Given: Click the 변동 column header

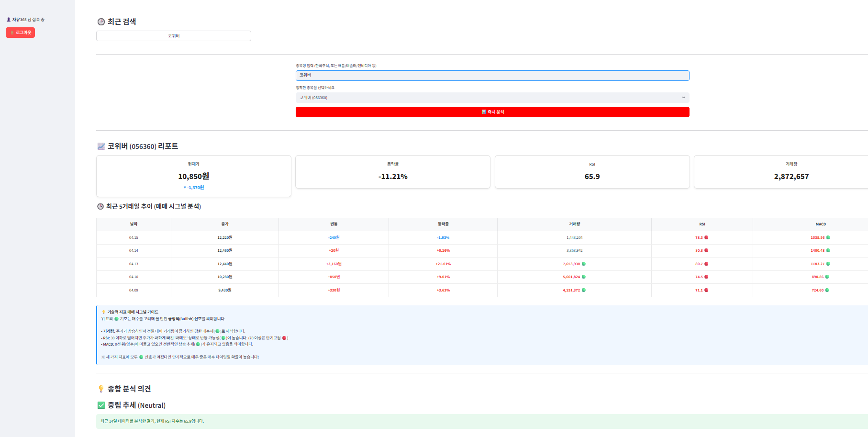Looking at the screenshot, I should (x=334, y=224).
